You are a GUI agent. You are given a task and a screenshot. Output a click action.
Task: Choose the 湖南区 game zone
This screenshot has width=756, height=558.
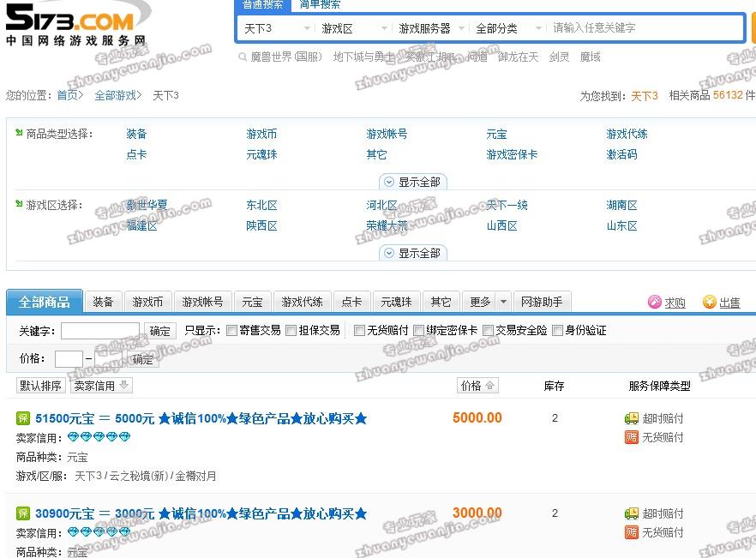621,205
